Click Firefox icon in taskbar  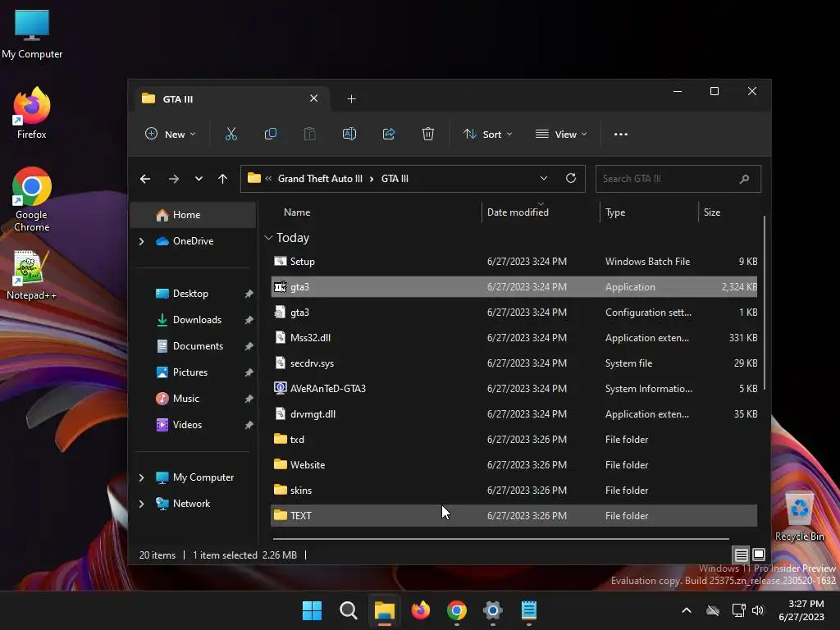tap(421, 610)
